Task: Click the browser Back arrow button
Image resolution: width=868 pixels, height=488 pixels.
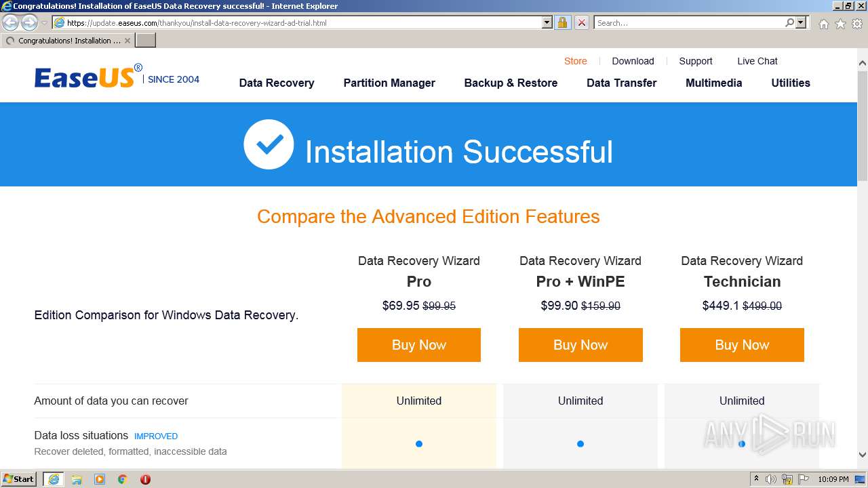Action: (11, 23)
